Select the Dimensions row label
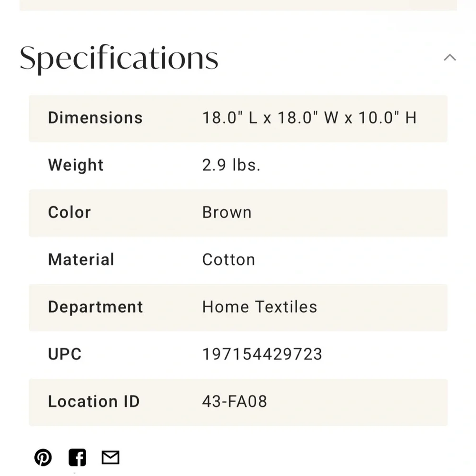476x476 pixels. 95,118
